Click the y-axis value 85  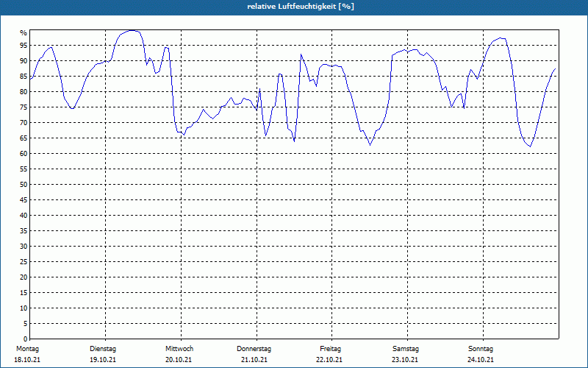click(24, 77)
